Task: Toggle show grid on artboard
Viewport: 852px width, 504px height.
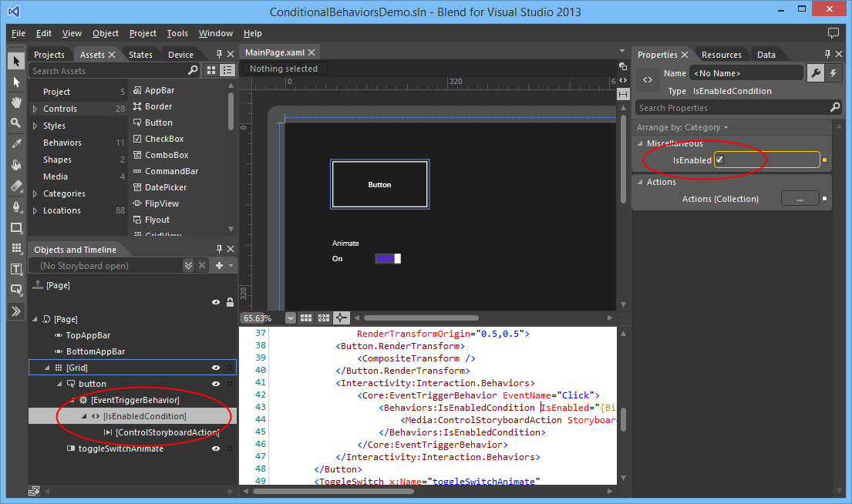Action: tap(306, 318)
